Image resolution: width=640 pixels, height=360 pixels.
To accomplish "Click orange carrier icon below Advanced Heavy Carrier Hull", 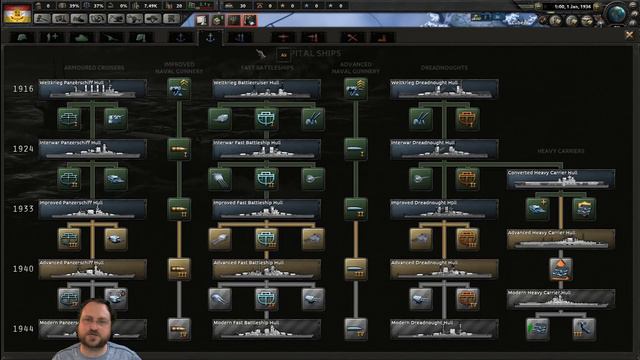I will click(x=561, y=269).
